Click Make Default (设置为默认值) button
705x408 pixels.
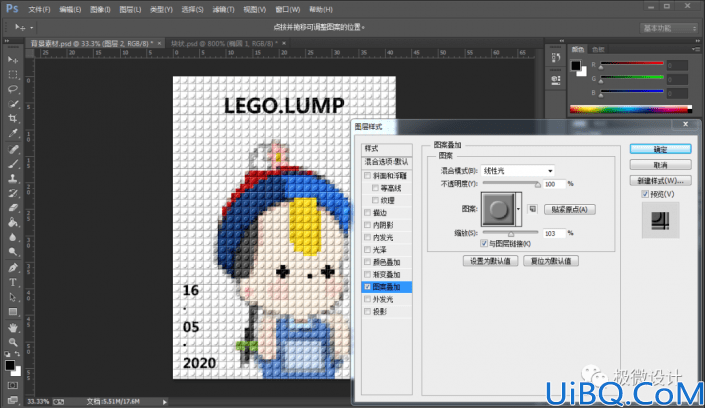[x=490, y=261]
